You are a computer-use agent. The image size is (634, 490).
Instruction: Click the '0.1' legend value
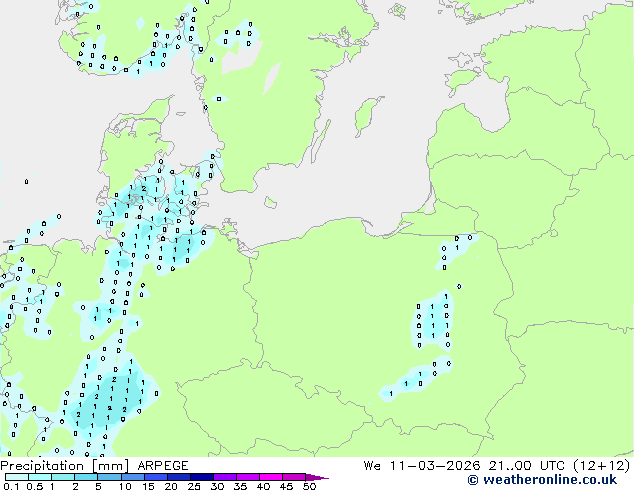pyautogui.click(x=11, y=486)
